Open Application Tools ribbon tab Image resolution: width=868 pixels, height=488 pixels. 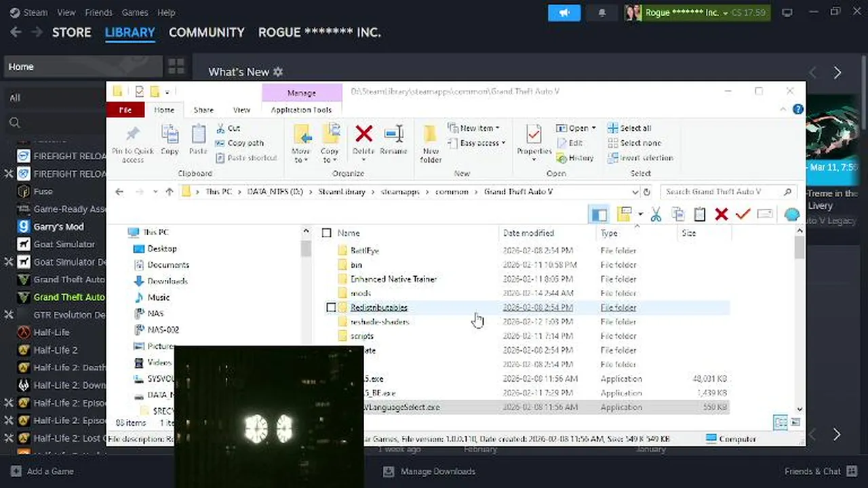[301, 110]
